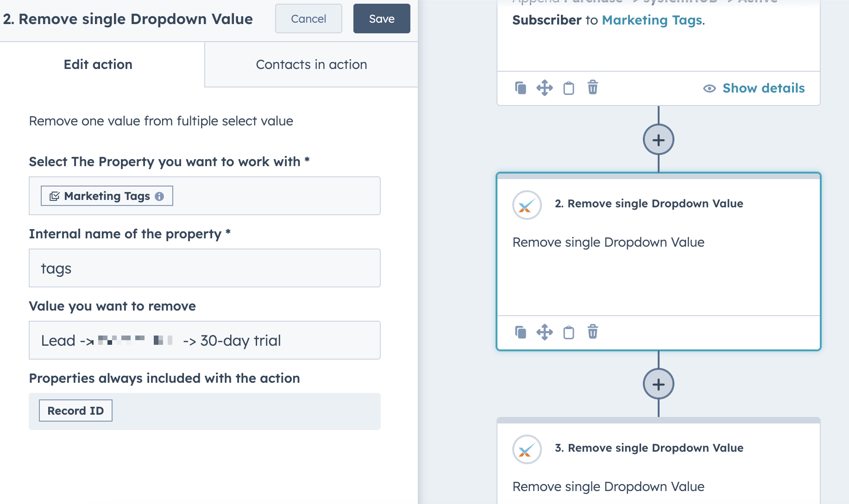Select the Edit action tab
Viewport: 849px width, 504px height.
98,64
